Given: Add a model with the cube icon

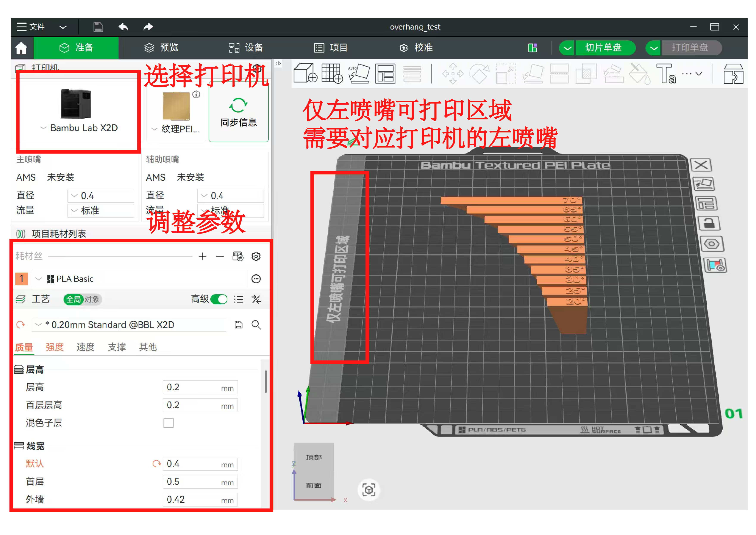Looking at the screenshot, I should (x=305, y=73).
